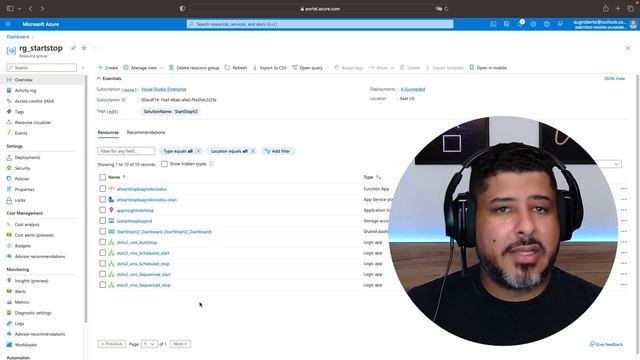Open the Function App resource icon row

(x=111, y=189)
